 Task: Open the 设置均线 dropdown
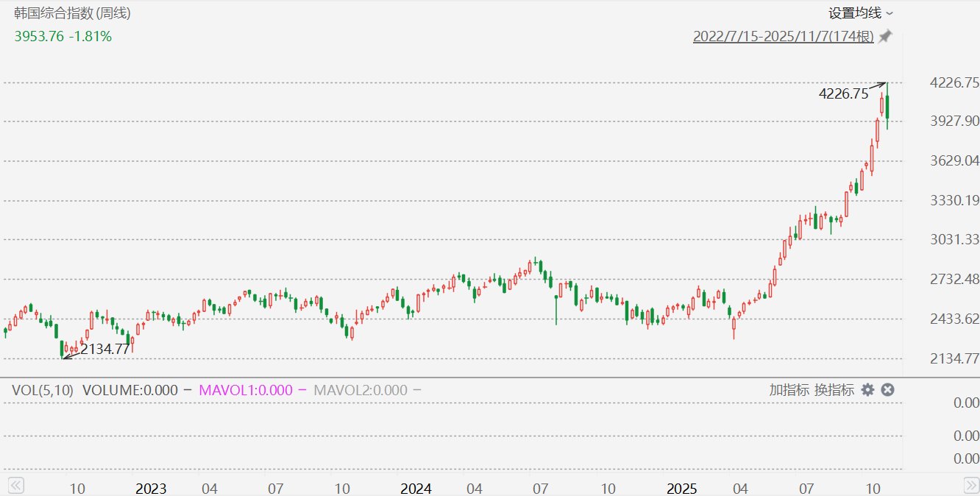click(x=860, y=13)
